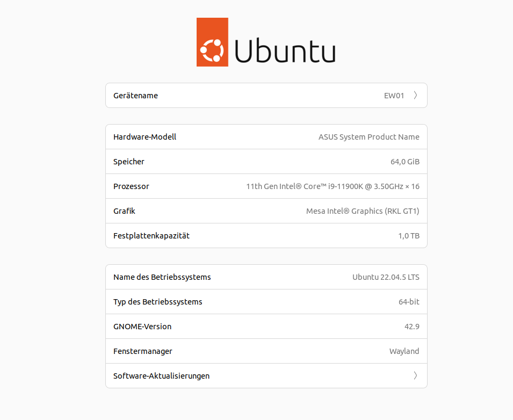Click the Grafik label
This screenshot has width=513, height=420.
pyautogui.click(x=124, y=211)
